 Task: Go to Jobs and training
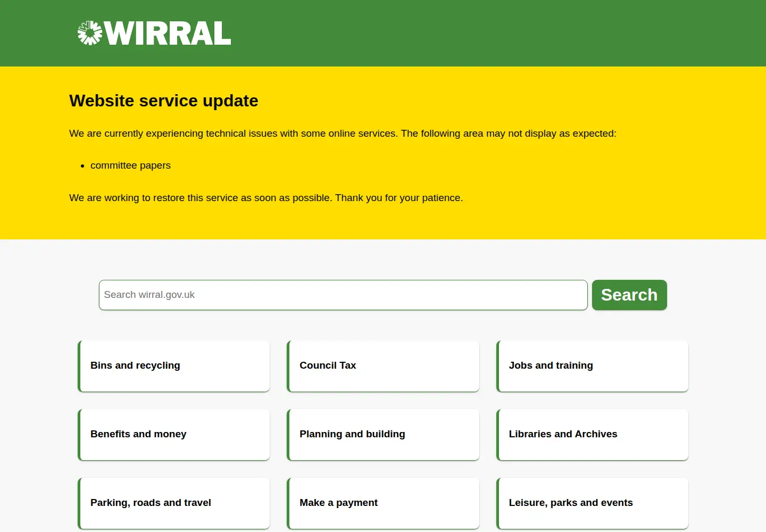(592, 366)
